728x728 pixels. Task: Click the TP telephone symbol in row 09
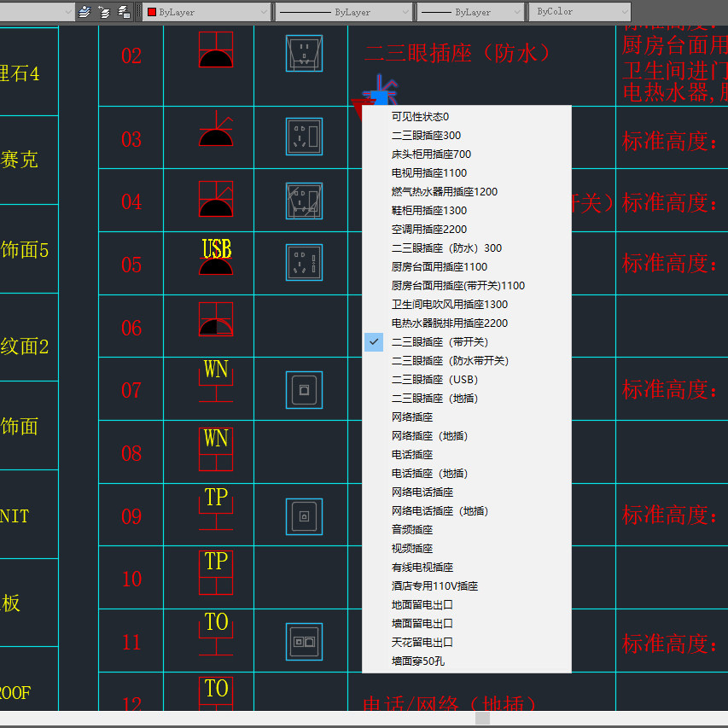click(x=216, y=509)
